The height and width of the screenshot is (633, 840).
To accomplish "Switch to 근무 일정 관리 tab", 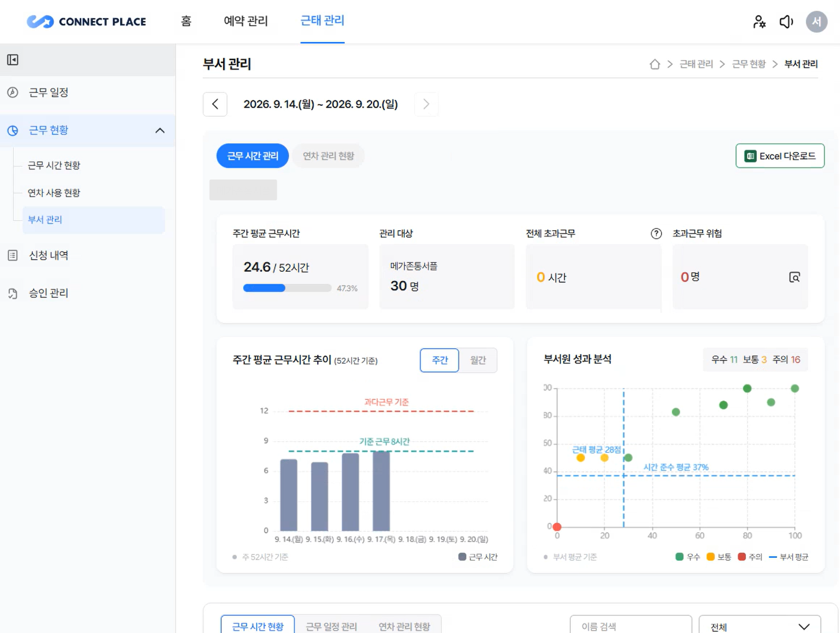I will point(331,627).
